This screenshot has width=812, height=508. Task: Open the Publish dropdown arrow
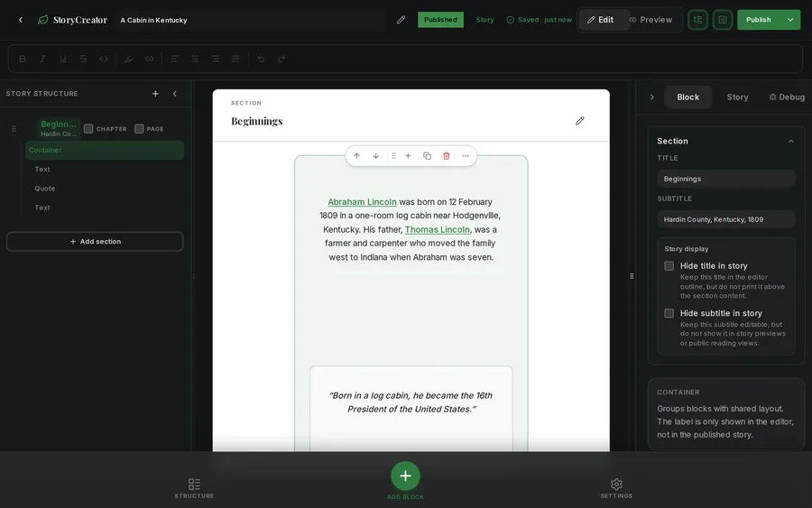(790, 20)
